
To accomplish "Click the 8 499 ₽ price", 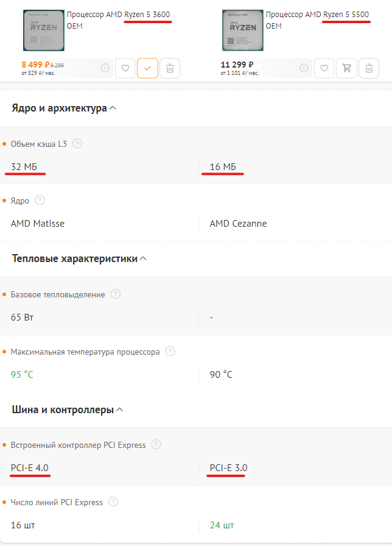I will pyautogui.click(x=35, y=65).
